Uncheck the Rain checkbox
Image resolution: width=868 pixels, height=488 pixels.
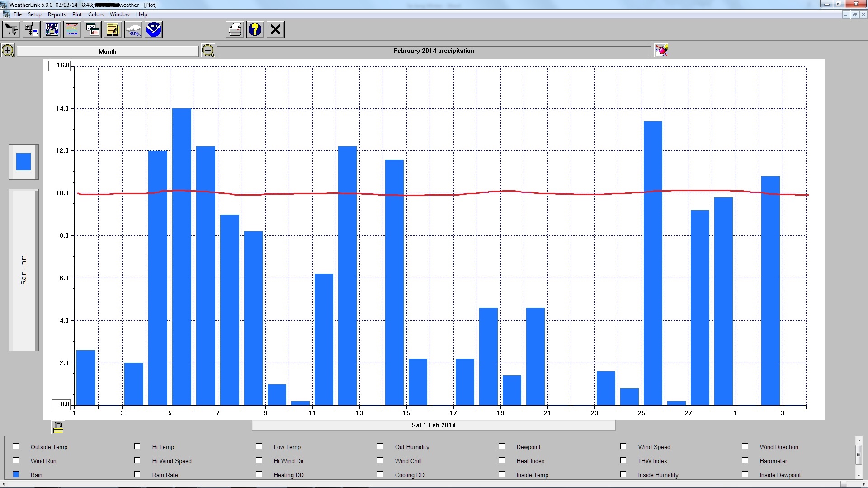point(16,474)
